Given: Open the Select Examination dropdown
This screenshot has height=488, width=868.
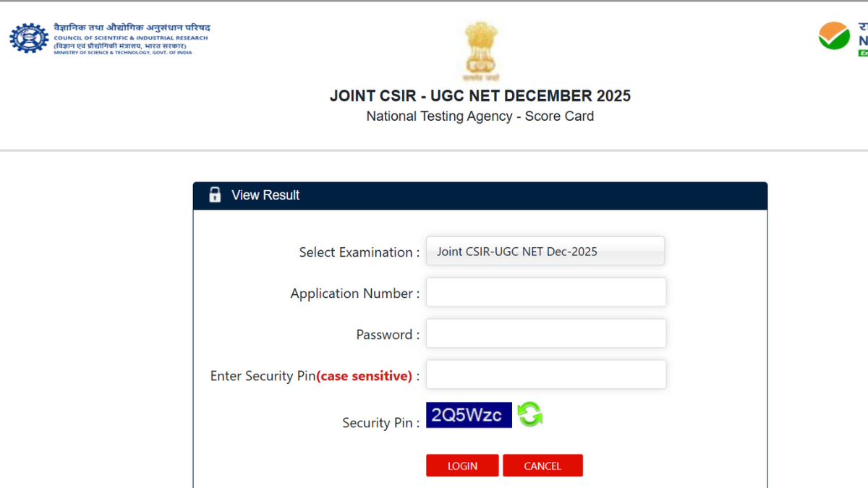Looking at the screenshot, I should click(x=545, y=252).
